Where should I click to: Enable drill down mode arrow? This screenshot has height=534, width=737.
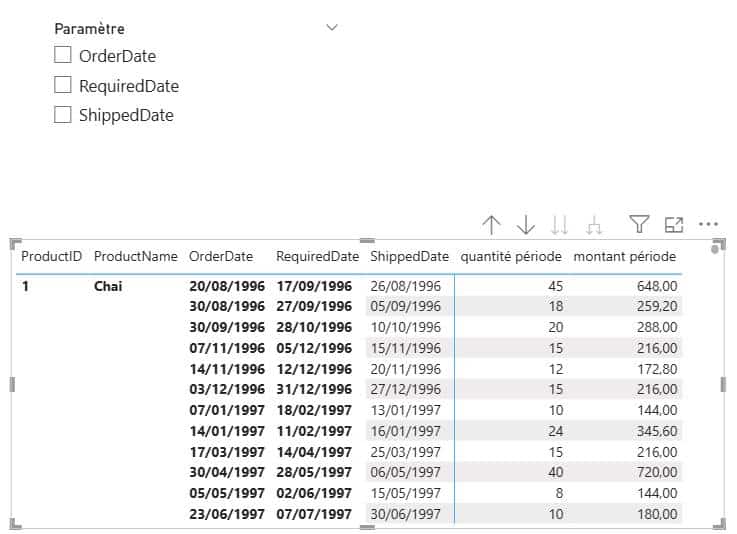526,225
